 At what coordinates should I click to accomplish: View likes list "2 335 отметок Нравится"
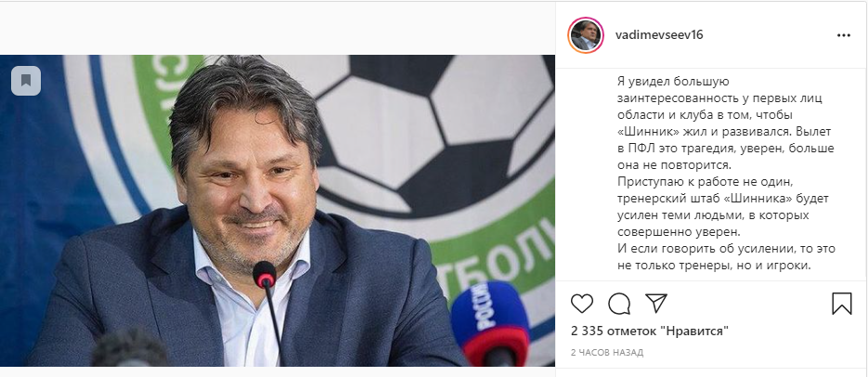coord(649,331)
